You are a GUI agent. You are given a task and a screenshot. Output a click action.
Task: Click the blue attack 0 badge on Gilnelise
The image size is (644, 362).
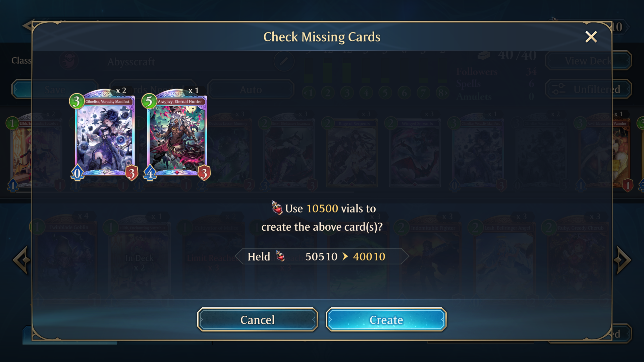77,173
